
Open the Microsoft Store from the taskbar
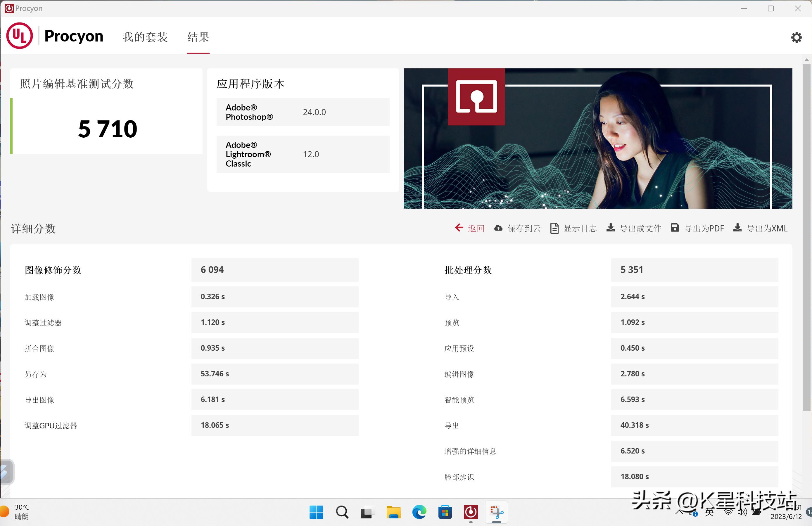pos(445,512)
